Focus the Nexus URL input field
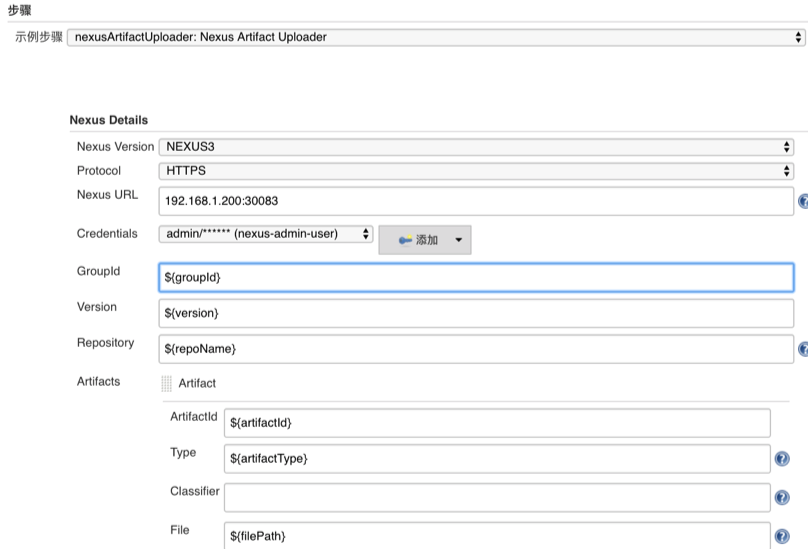 pyautogui.click(x=476, y=201)
